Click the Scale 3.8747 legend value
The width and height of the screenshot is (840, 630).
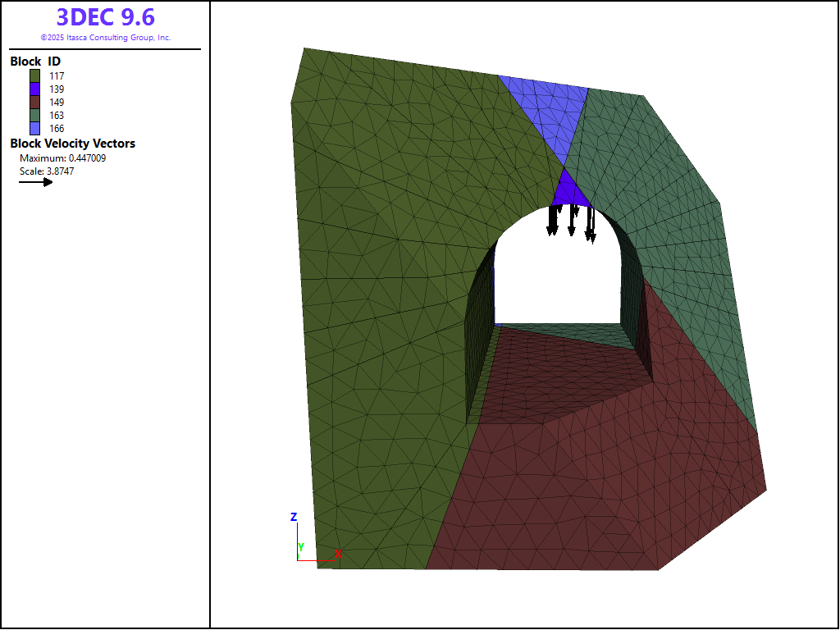pos(47,171)
